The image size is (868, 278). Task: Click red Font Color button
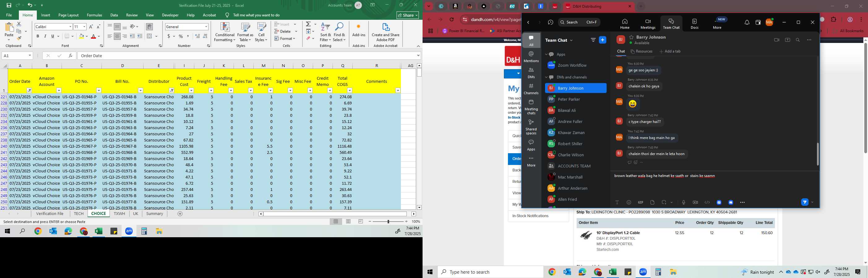pyautogui.click(x=93, y=36)
